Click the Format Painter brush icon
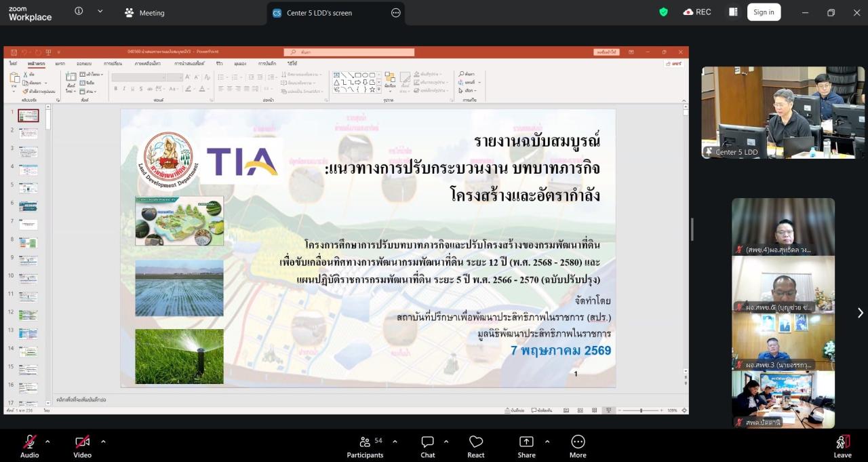 pyautogui.click(x=25, y=92)
